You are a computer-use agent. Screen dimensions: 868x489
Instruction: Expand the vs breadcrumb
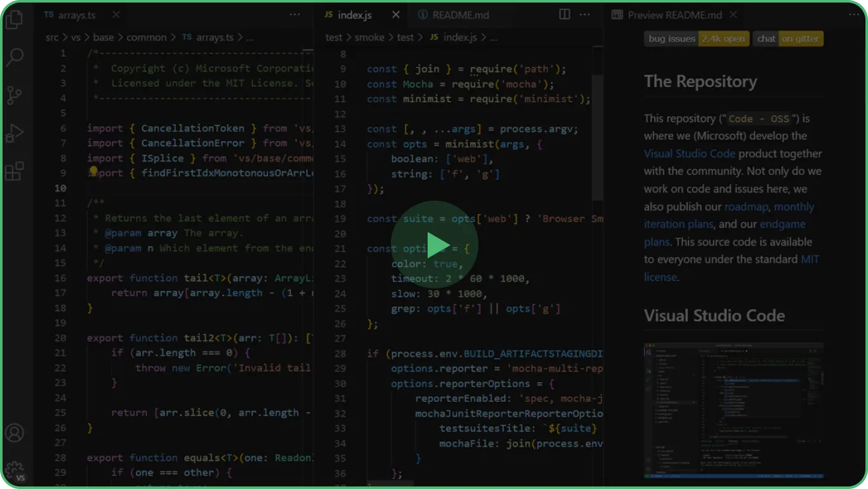click(x=76, y=37)
